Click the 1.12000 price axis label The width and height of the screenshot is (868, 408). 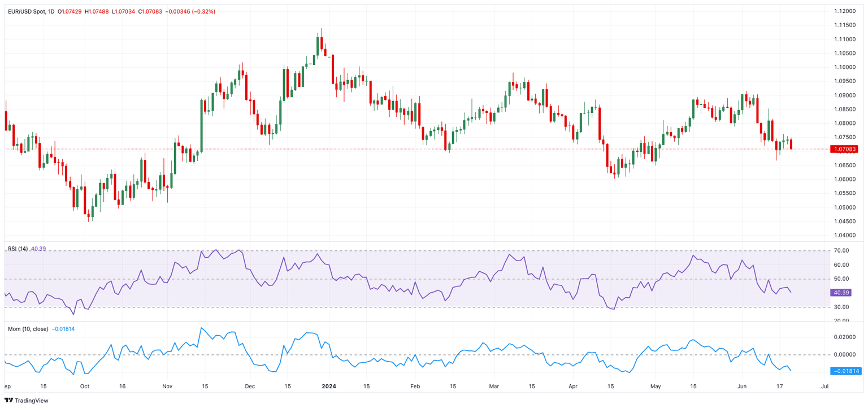[844, 11]
